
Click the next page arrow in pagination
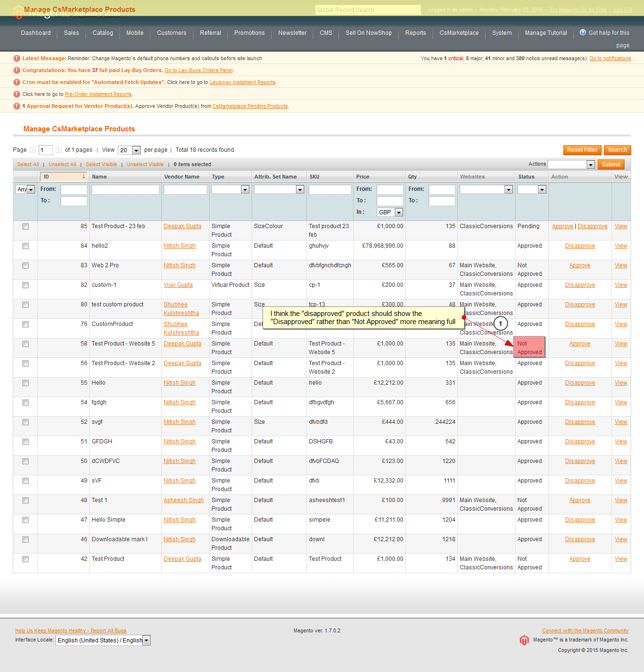point(59,150)
